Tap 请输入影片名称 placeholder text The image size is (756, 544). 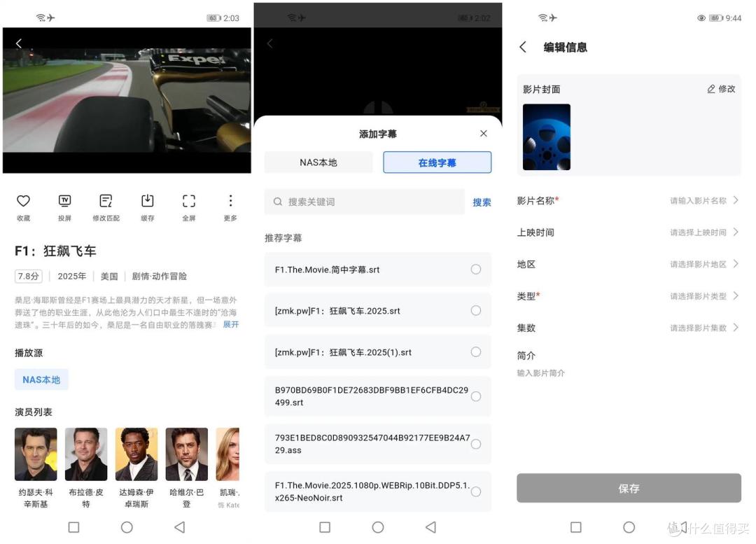698,201
